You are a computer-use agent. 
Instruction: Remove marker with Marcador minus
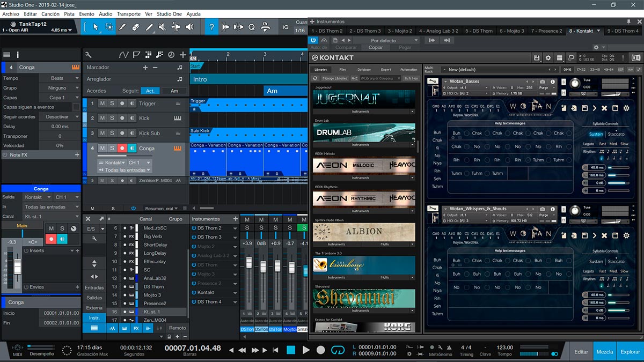pos(155,68)
